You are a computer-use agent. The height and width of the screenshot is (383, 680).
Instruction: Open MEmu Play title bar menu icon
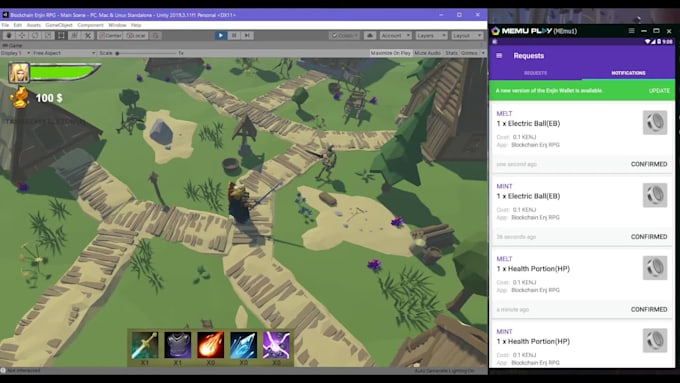coord(631,31)
